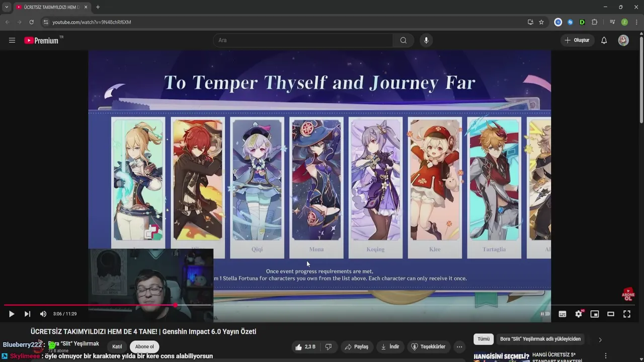
Task: Open the blue circular extension icon
Action: tap(558, 22)
